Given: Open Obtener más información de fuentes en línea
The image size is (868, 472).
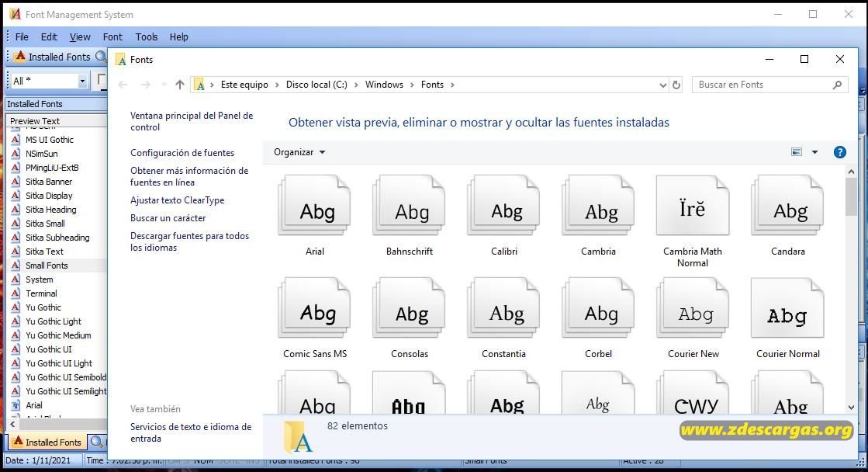Looking at the screenshot, I should coord(189,176).
